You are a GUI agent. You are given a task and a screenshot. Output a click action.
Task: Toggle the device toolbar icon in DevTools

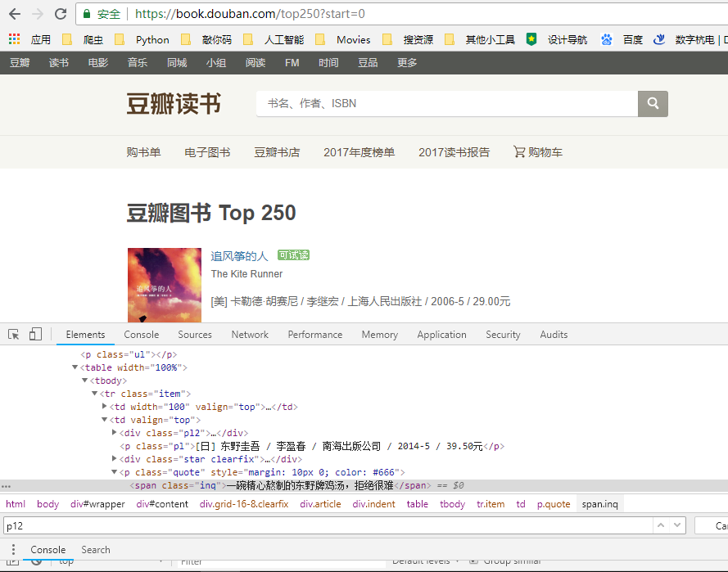click(x=35, y=335)
